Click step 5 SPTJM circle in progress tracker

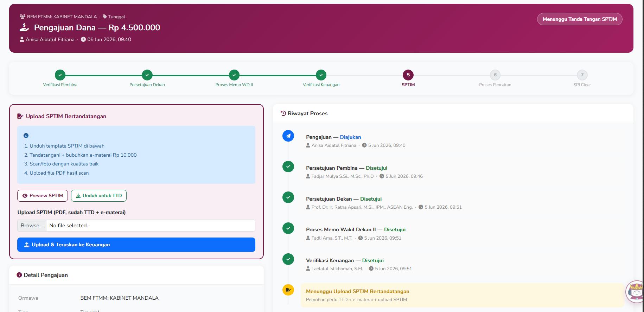[x=408, y=75]
